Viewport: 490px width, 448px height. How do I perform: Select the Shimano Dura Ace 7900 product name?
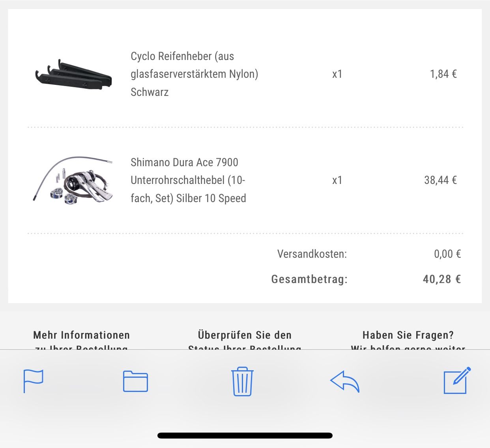188,180
